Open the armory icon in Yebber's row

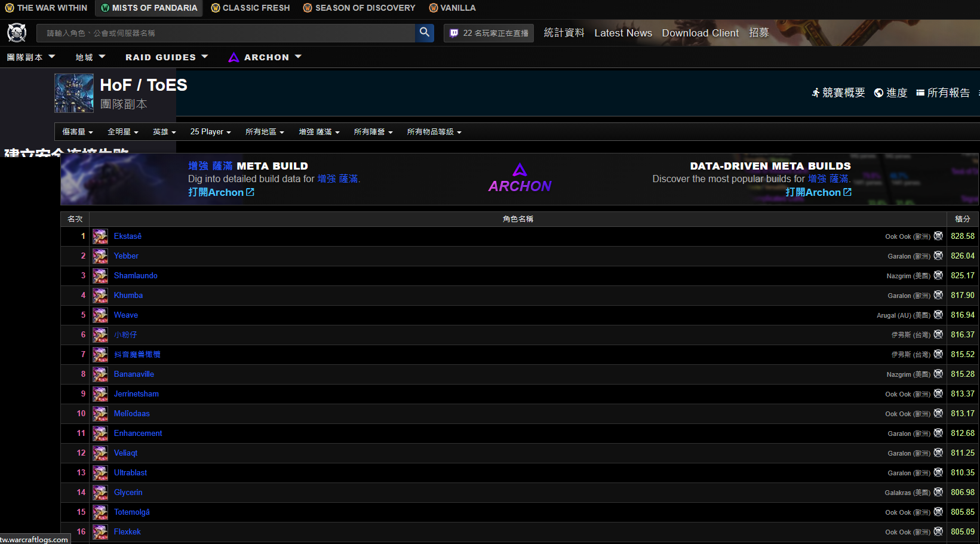point(938,256)
